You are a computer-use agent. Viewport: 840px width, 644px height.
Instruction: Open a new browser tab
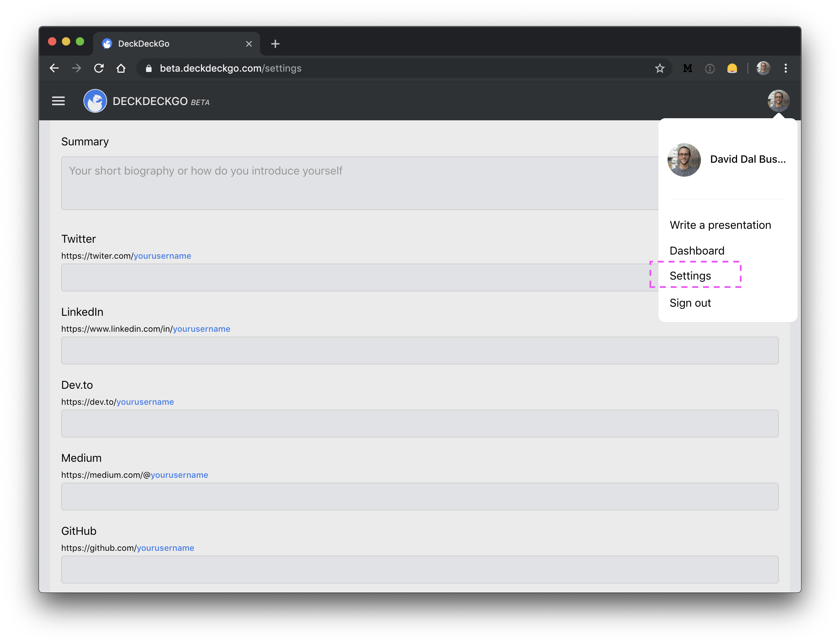click(275, 44)
